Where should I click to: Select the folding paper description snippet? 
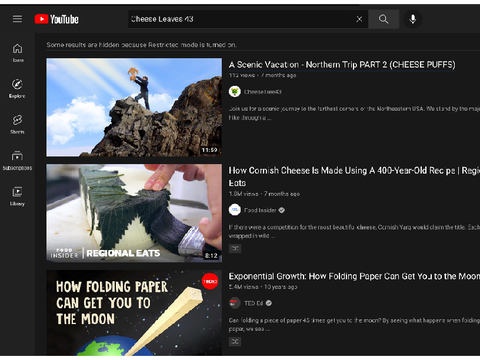(x=354, y=324)
